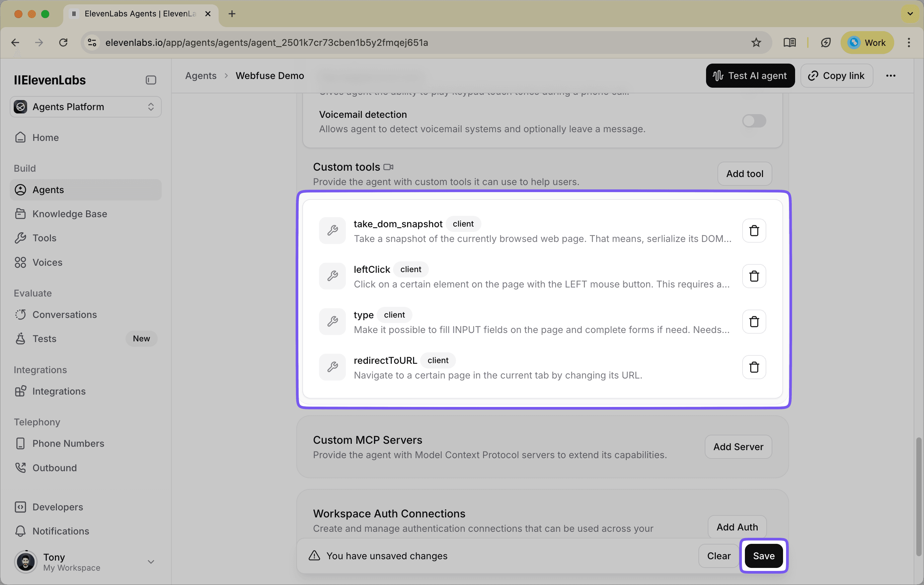Viewport: 924px width, 585px height.
Task: Open the Agents Platform selector dropdown
Action: (x=85, y=107)
